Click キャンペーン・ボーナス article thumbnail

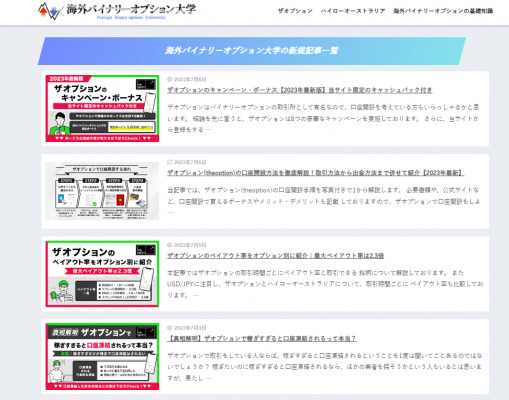coord(102,108)
